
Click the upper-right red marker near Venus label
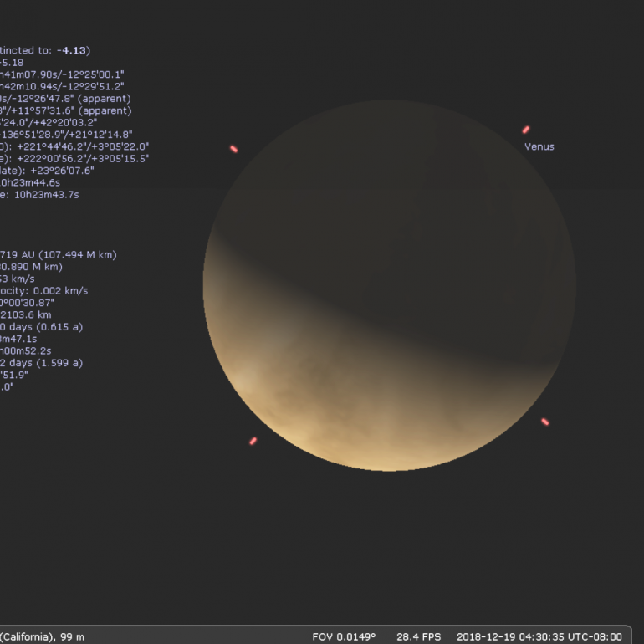(526, 130)
